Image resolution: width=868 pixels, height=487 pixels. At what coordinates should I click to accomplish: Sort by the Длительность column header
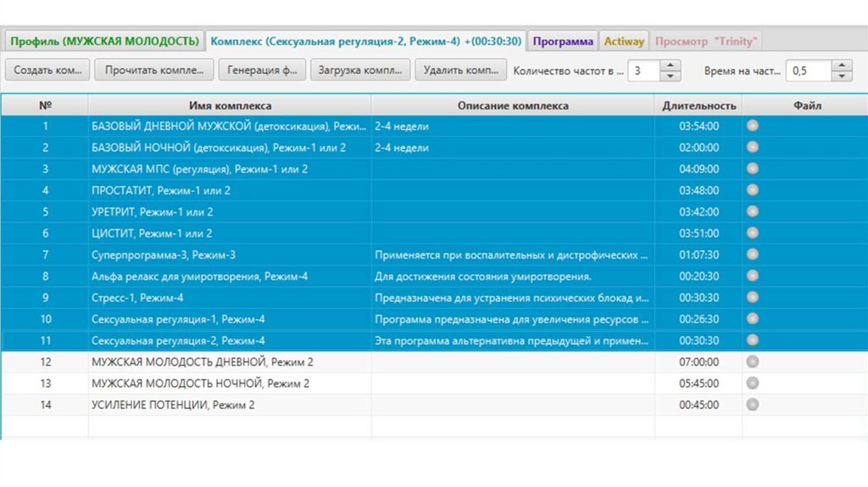[698, 105]
